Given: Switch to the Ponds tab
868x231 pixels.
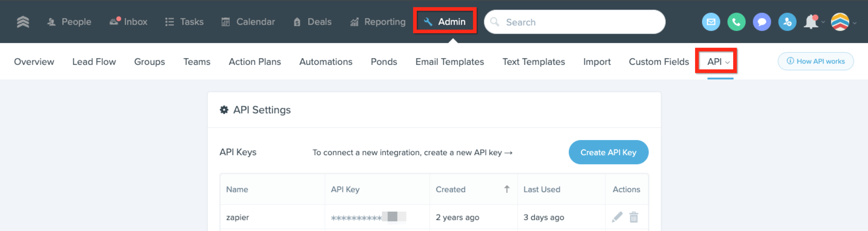Looking at the screenshot, I should pyautogui.click(x=384, y=62).
